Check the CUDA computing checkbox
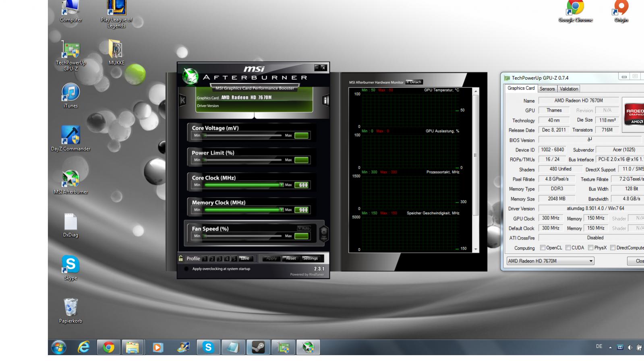Image resolution: width=644 pixels, height=362 pixels. point(568,248)
